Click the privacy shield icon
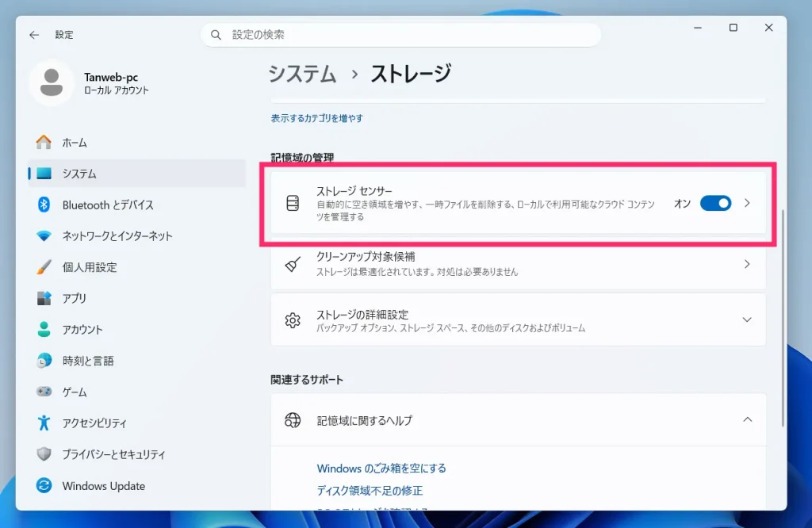Screen dimensions: 812x528 pyautogui.click(x=44, y=454)
